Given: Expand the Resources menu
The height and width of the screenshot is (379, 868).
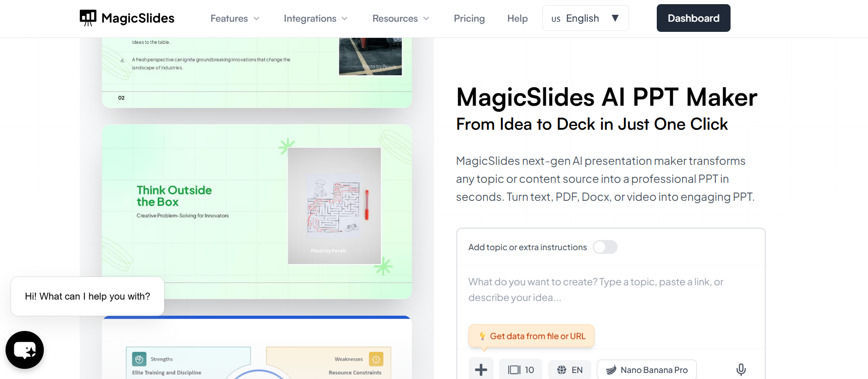Looking at the screenshot, I should (x=401, y=18).
